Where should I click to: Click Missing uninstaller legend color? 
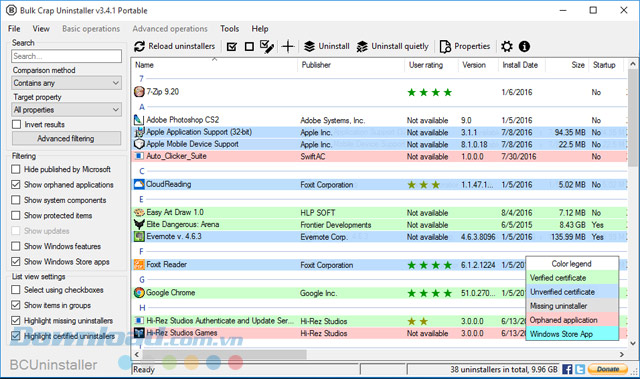point(572,306)
